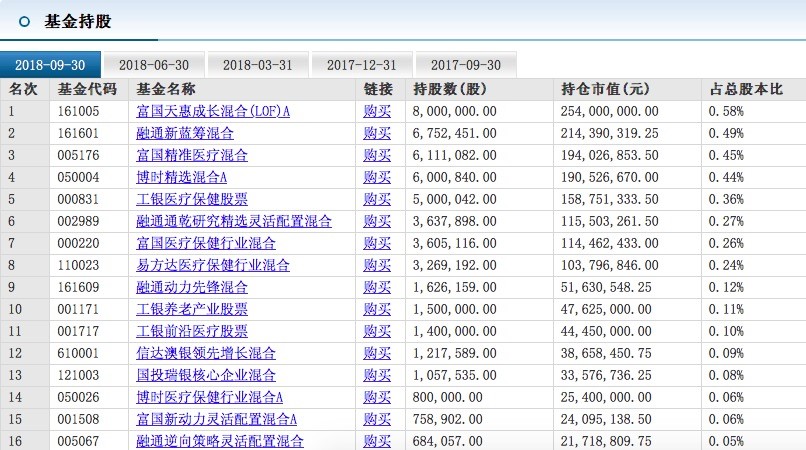Open fund link 富国新动力灵活配置混合A
This screenshot has width=806, height=450.
[x=216, y=419]
